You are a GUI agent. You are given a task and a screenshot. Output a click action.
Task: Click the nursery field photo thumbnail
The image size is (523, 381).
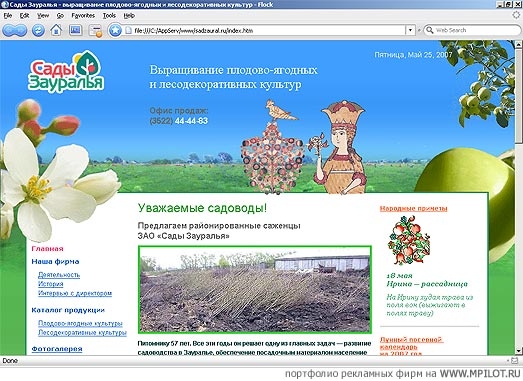tap(255, 290)
